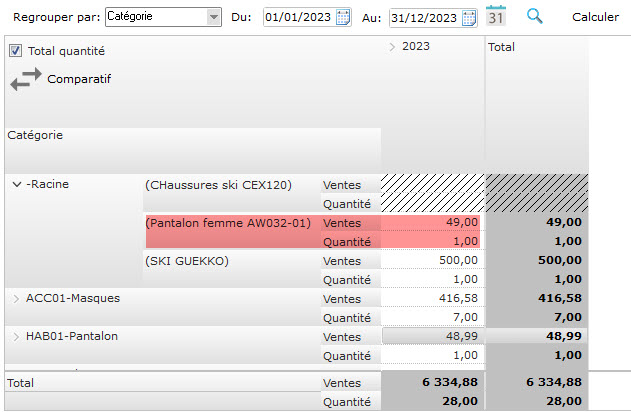Select the SKI GUEKKO product row

187,261
